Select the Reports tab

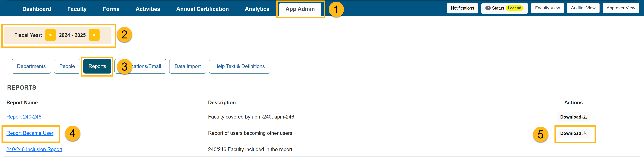click(97, 66)
